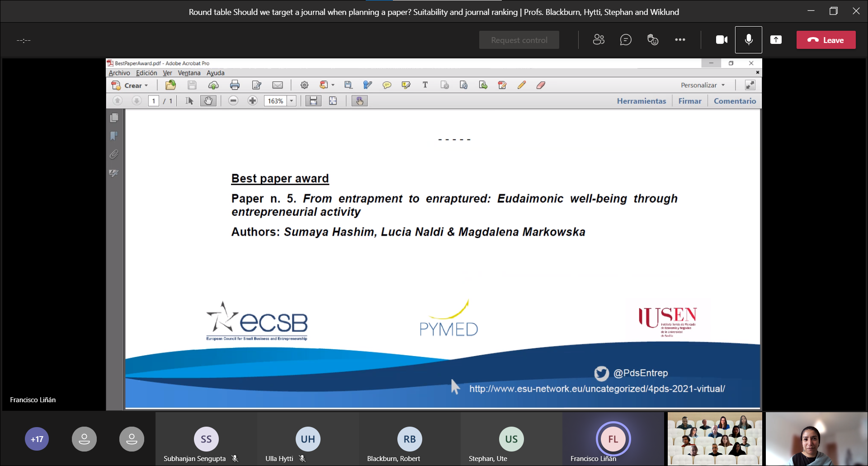Screen dimensions: 868x466
Task: Open the Herramientas pane
Action: pyautogui.click(x=641, y=101)
